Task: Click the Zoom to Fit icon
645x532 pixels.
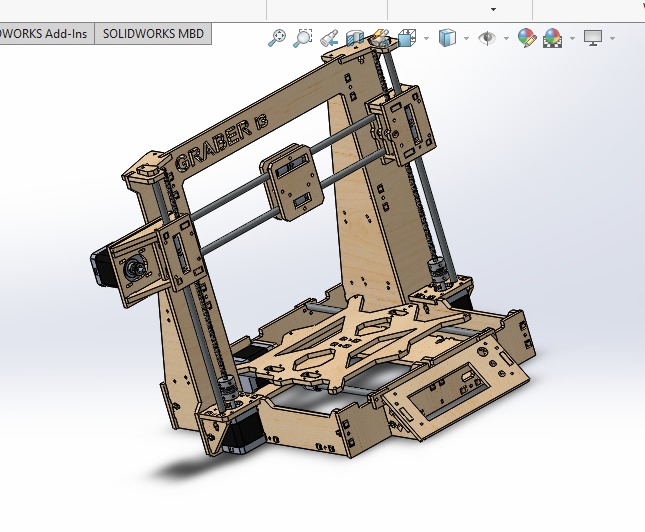Action: click(277, 38)
